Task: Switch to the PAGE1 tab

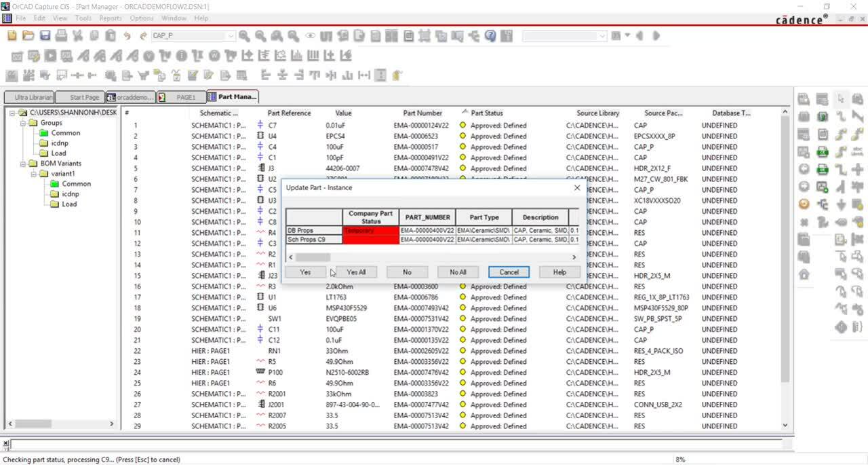Action: click(180, 97)
